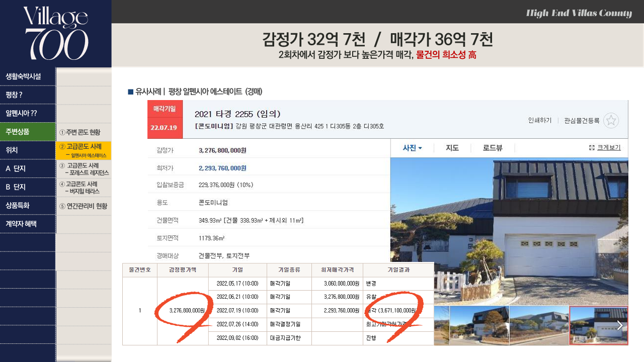Open the 사진 dropdown
644x362 pixels.
tap(412, 148)
